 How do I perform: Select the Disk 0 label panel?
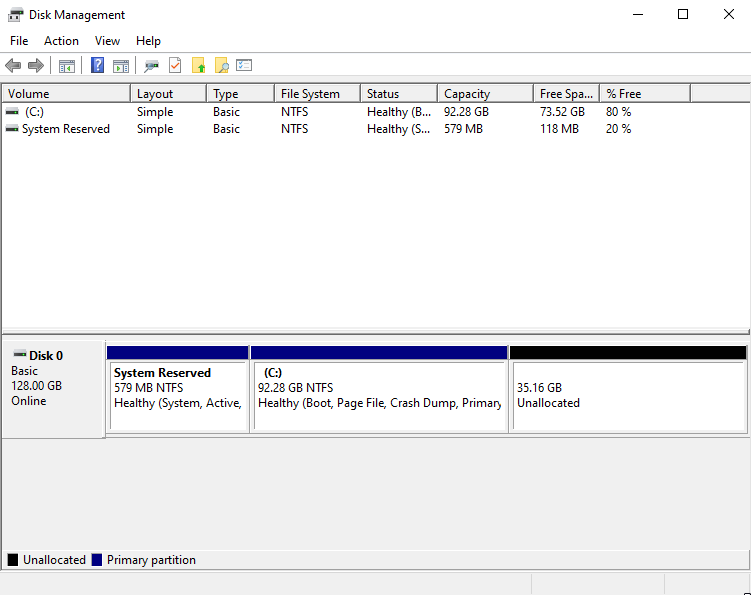(x=54, y=389)
